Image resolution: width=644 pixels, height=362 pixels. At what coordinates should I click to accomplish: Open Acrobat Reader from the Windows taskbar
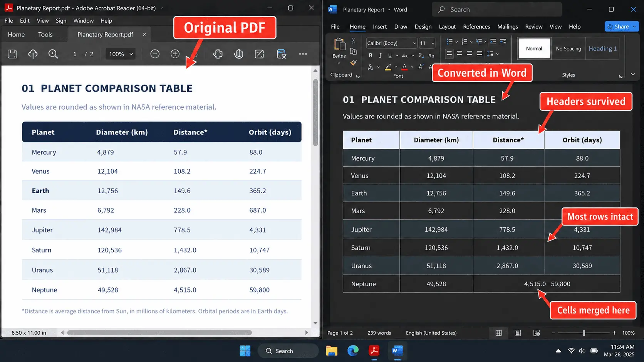pyautogui.click(x=374, y=351)
